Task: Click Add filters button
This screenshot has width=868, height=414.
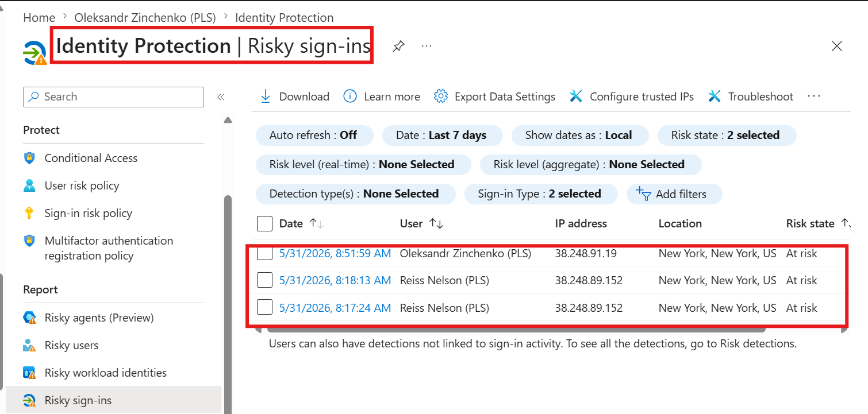Action: [x=674, y=194]
